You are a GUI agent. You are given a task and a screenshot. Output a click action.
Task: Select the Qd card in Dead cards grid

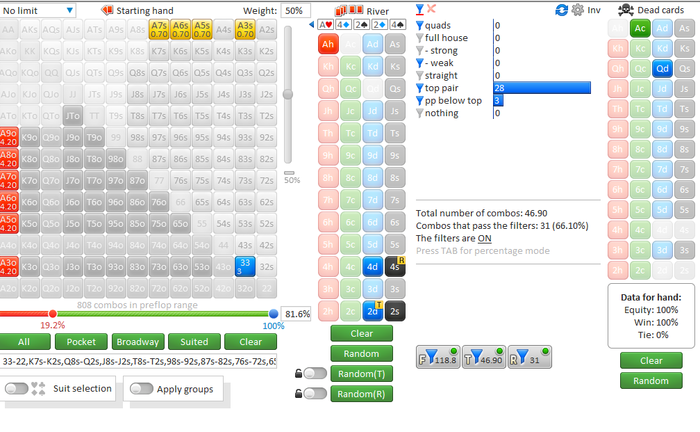tap(662, 69)
